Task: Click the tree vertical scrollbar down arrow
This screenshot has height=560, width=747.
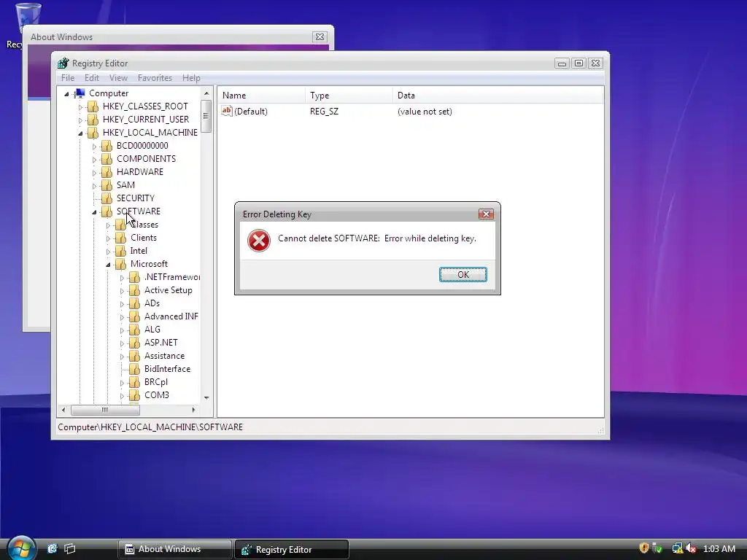Action: pos(206,397)
